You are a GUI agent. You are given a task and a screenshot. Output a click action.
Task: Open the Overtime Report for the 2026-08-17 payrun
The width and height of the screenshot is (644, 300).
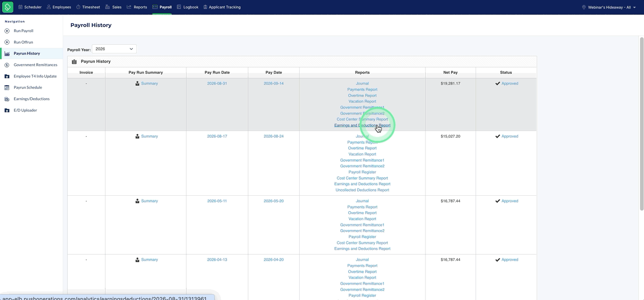pyautogui.click(x=362, y=148)
